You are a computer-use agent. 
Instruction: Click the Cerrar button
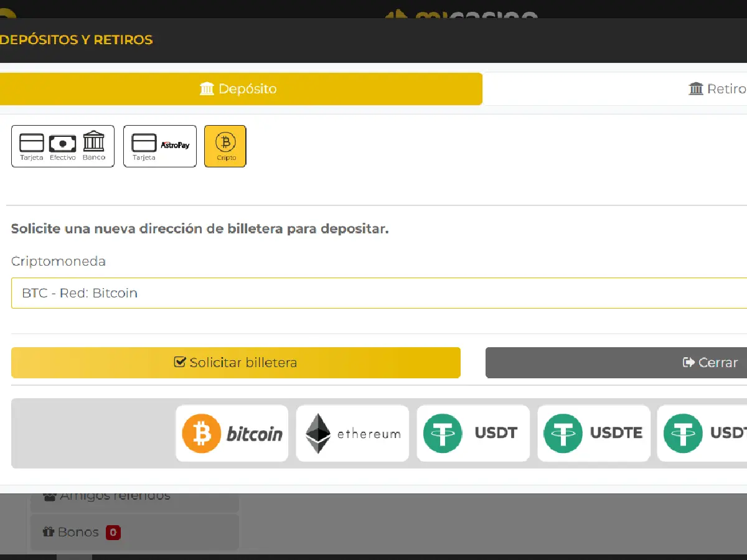coord(710,363)
